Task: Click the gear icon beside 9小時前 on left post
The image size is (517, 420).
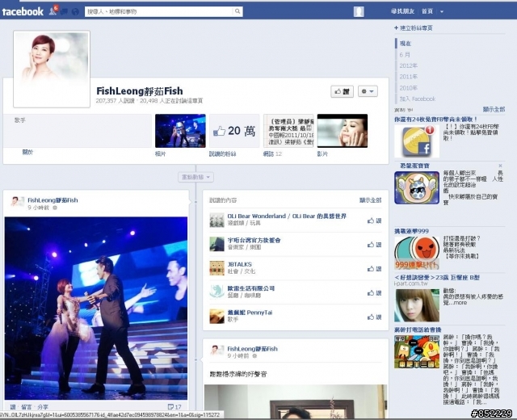Action: 55,208
